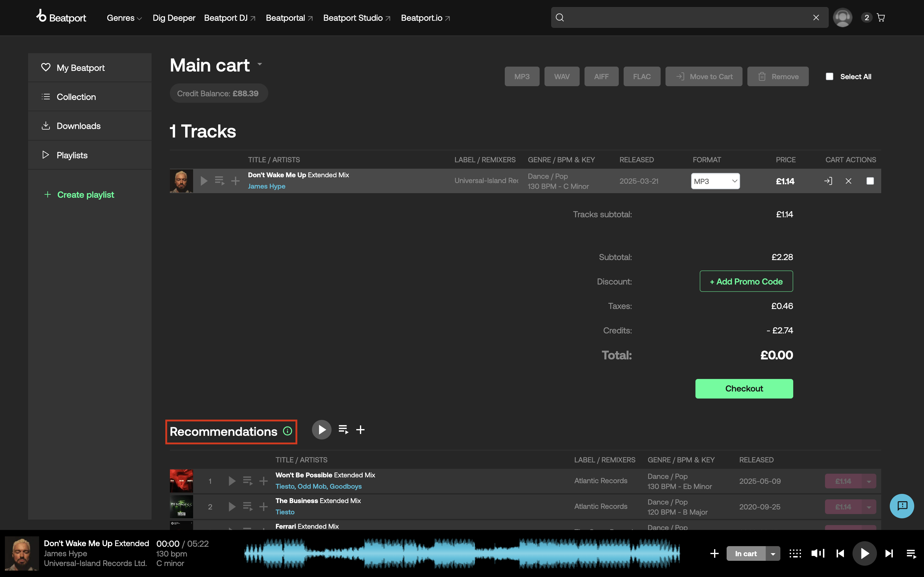The height and width of the screenshot is (577, 924).
Task: Open Recommendations info icon
Action: [x=287, y=431]
